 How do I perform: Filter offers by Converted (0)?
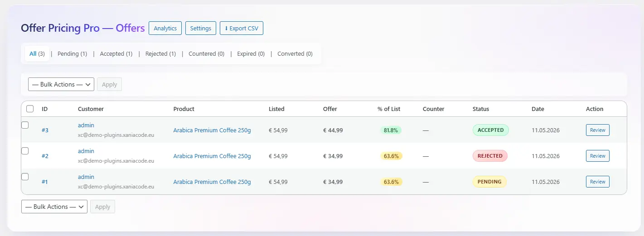(295, 53)
